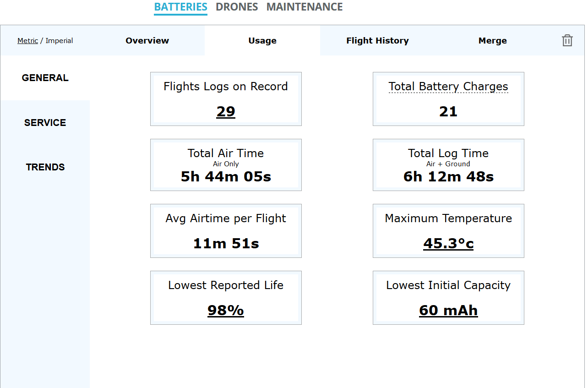The width and height of the screenshot is (588, 388).
Task: Open BATTERIES top navigation section
Action: pos(180,7)
